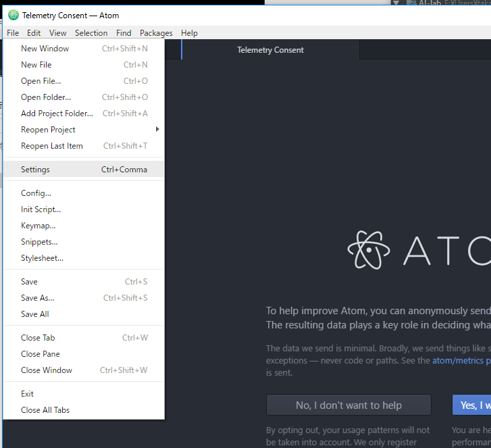Click the Atom icon in the title bar

pyautogui.click(x=14, y=15)
